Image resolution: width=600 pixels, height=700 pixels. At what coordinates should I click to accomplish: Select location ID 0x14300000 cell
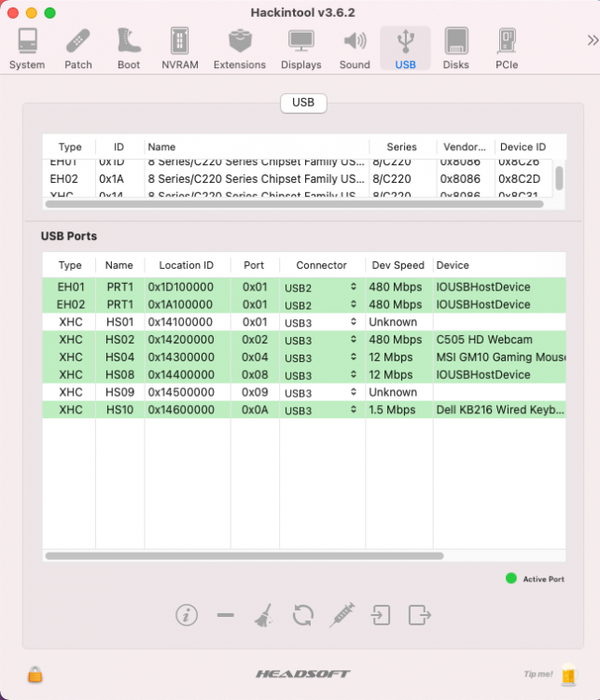click(x=181, y=357)
